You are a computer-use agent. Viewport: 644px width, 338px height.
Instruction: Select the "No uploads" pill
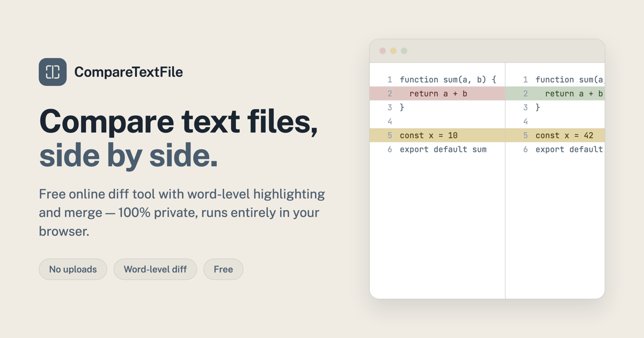tap(73, 269)
